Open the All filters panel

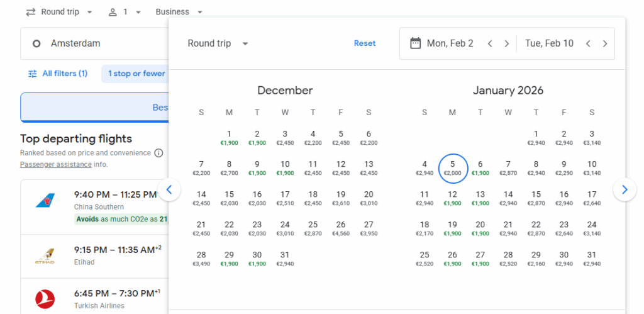(x=58, y=74)
